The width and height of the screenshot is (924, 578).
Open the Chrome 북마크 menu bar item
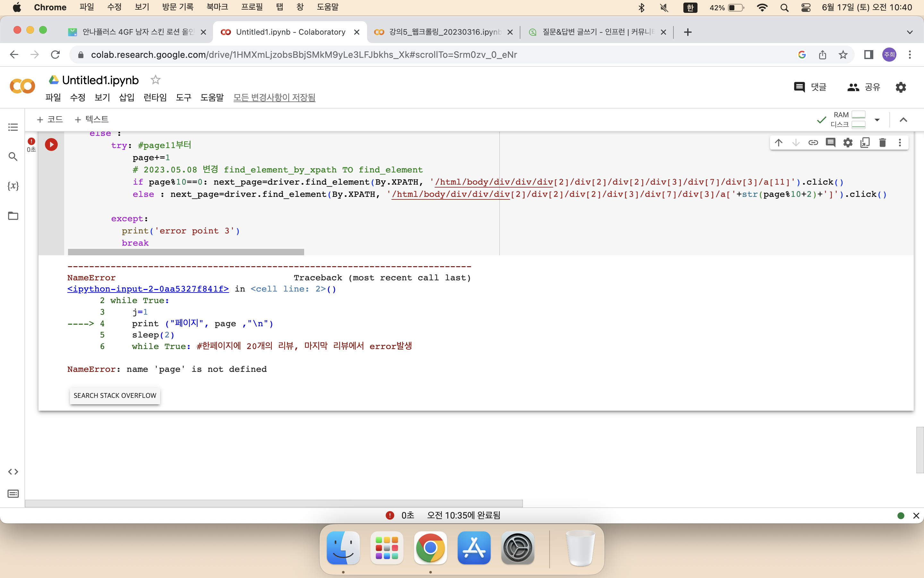point(217,7)
